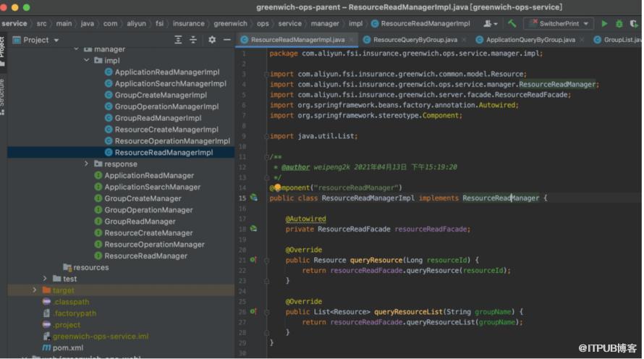
Task: Expand the response folder in tree
Action: click(86, 164)
